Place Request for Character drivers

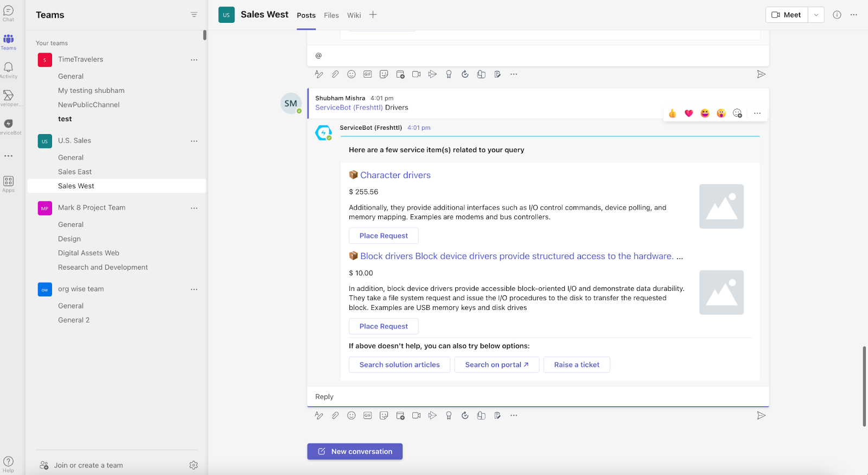[384, 236]
